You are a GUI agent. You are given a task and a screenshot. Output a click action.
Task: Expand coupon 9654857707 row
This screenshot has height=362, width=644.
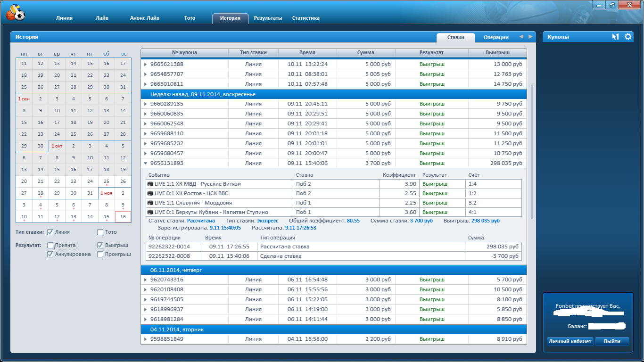click(x=146, y=74)
